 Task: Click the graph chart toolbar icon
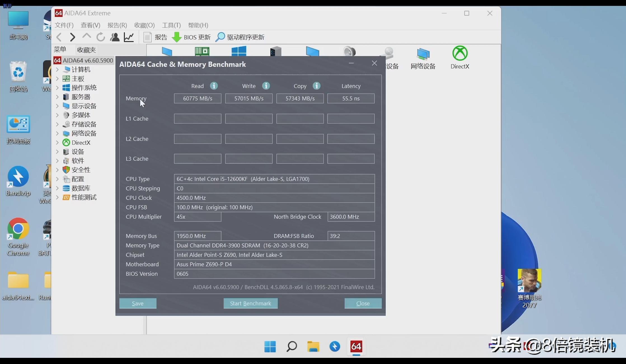[x=129, y=37]
